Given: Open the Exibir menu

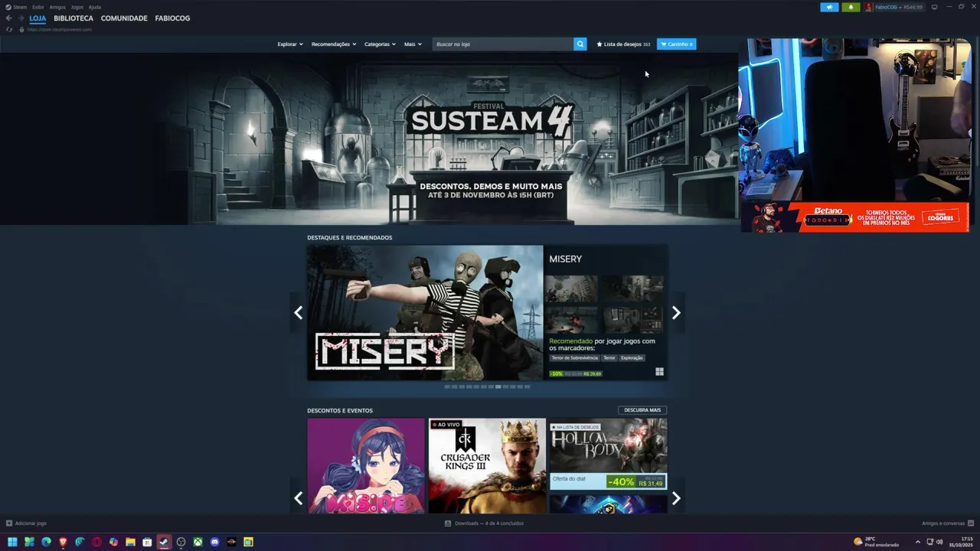Looking at the screenshot, I should pos(38,7).
